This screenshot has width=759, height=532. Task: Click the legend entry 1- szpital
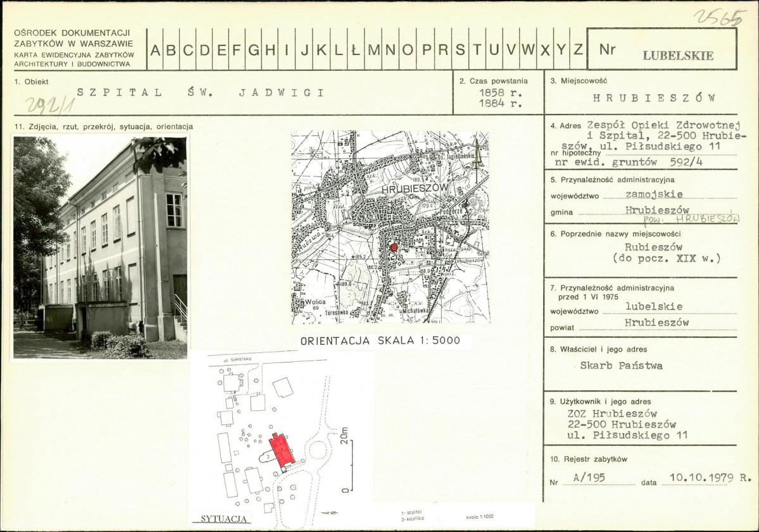click(x=412, y=512)
